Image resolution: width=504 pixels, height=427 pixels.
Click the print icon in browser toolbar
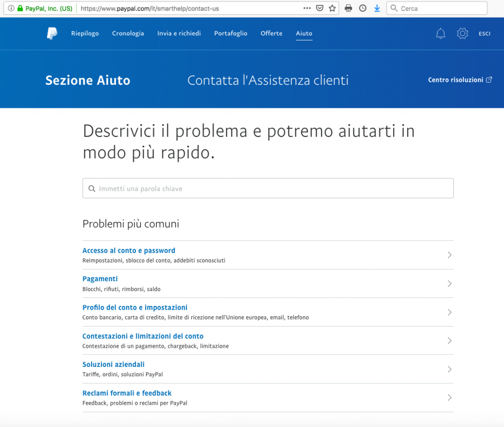348,8
